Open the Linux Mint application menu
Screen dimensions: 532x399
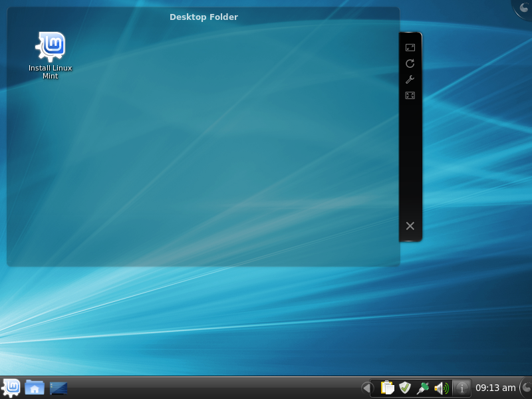[x=11, y=387]
